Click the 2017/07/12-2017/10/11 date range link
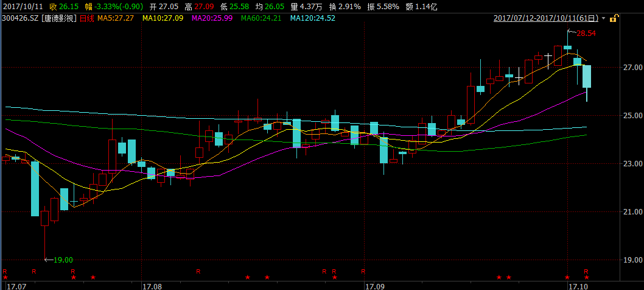Image resolution: width=644 pixels, height=290 pixels. pos(545,18)
